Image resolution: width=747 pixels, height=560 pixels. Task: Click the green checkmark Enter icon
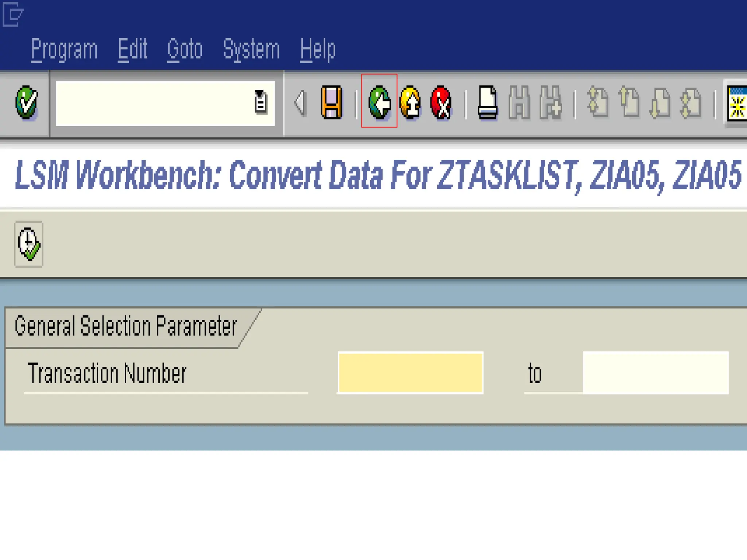[26, 103]
